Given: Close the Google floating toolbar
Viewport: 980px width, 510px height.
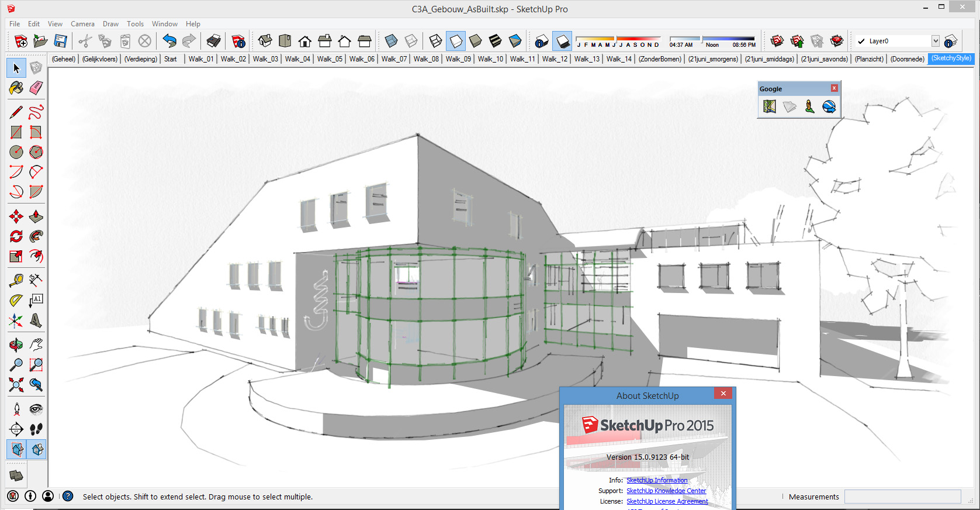Looking at the screenshot, I should click(x=834, y=88).
